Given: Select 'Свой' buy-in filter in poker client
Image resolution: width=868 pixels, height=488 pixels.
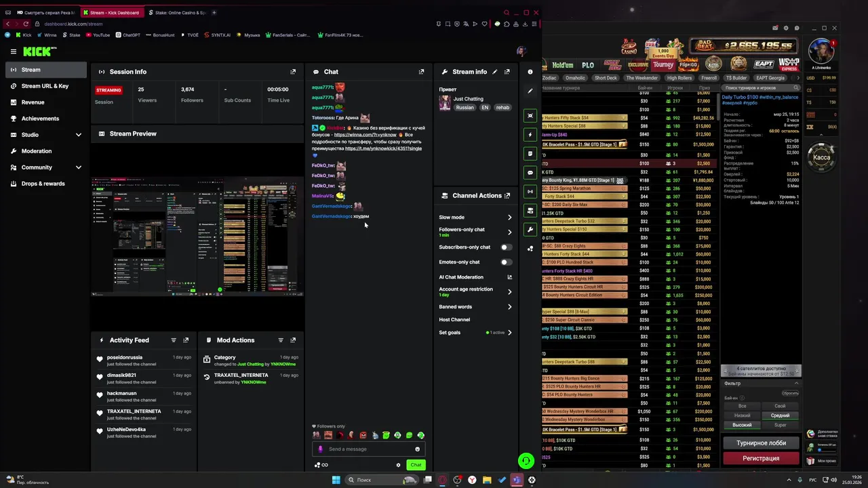Looking at the screenshot, I should 780,406.
